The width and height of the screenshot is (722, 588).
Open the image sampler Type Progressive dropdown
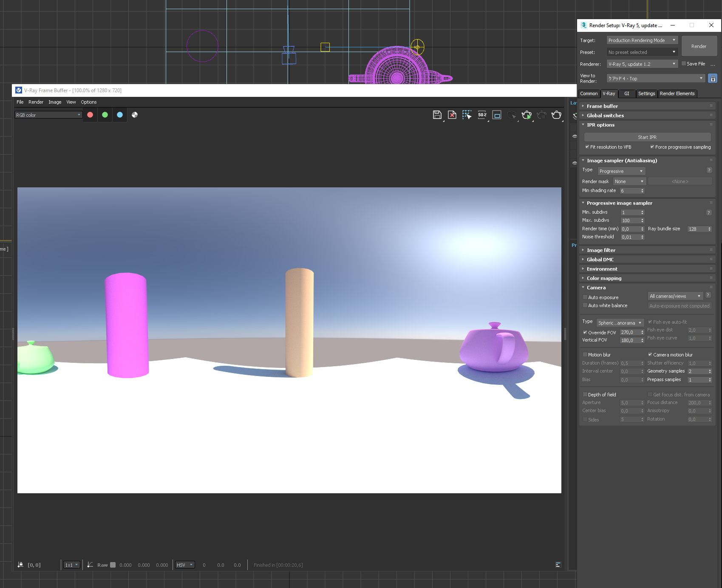(x=621, y=171)
